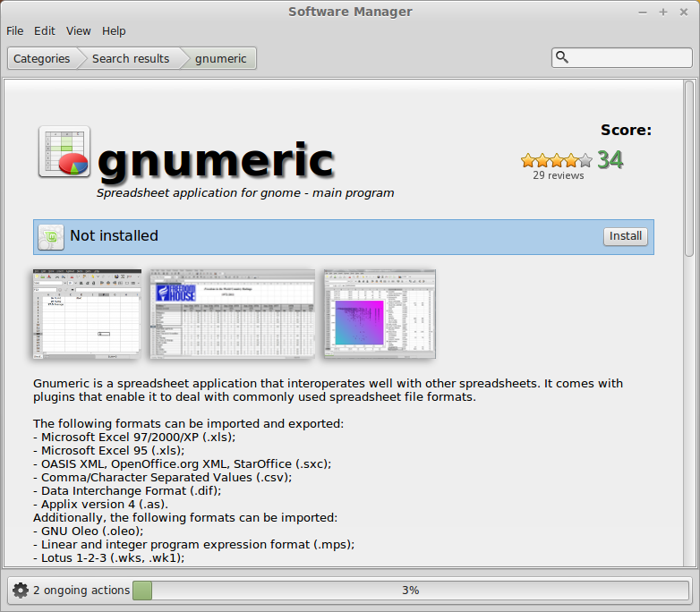This screenshot has width=700, height=612.
Task: Open Freedom House spreadsheet screenshot thumbnail
Action: (232, 314)
